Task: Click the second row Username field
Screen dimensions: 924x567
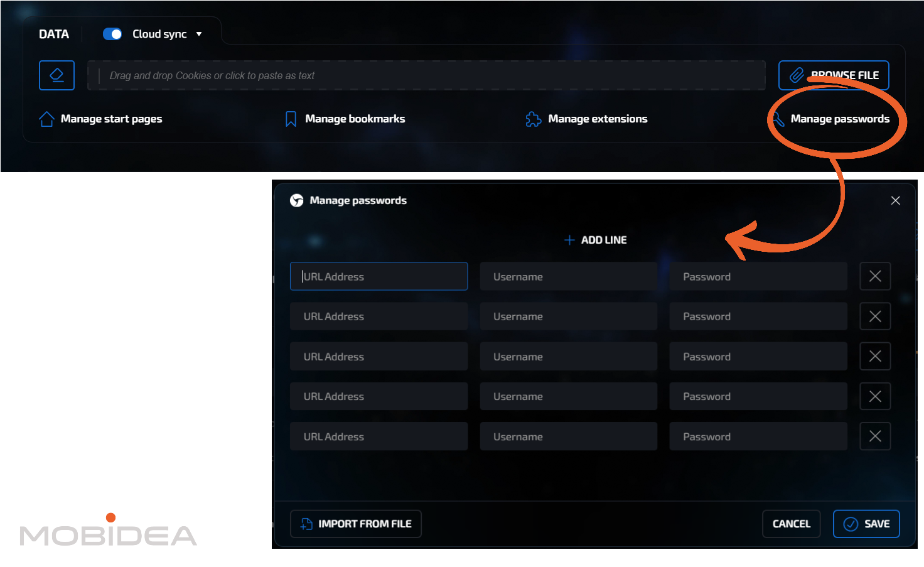Action: click(568, 316)
